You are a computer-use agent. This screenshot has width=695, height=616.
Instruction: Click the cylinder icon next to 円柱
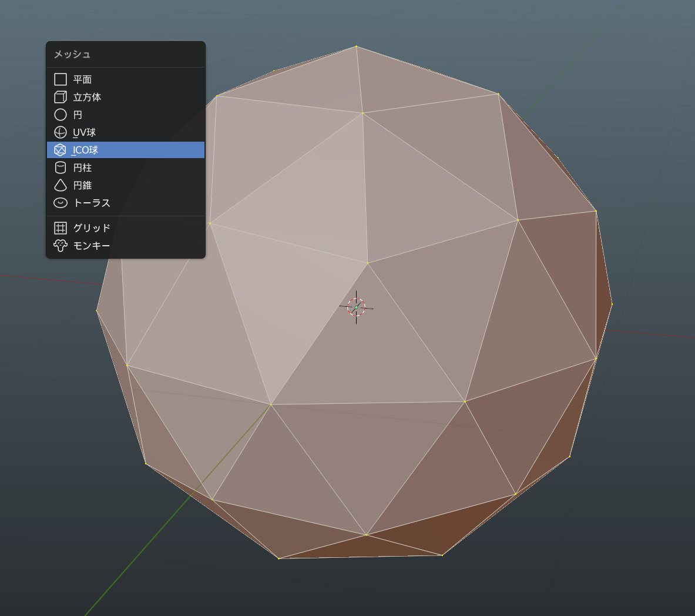pos(61,168)
